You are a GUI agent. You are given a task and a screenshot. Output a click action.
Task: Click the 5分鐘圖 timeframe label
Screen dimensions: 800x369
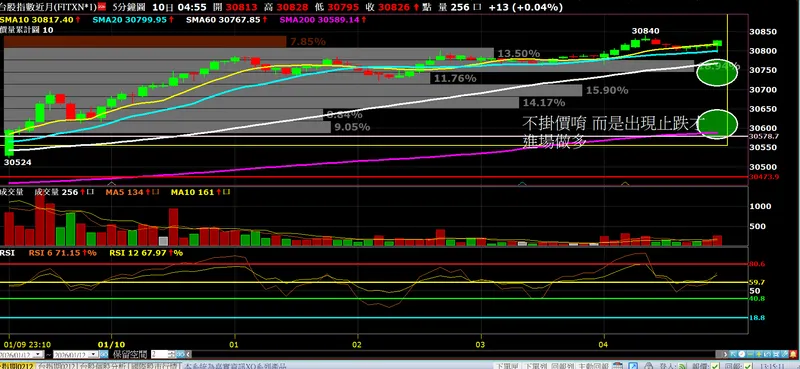click(129, 7)
